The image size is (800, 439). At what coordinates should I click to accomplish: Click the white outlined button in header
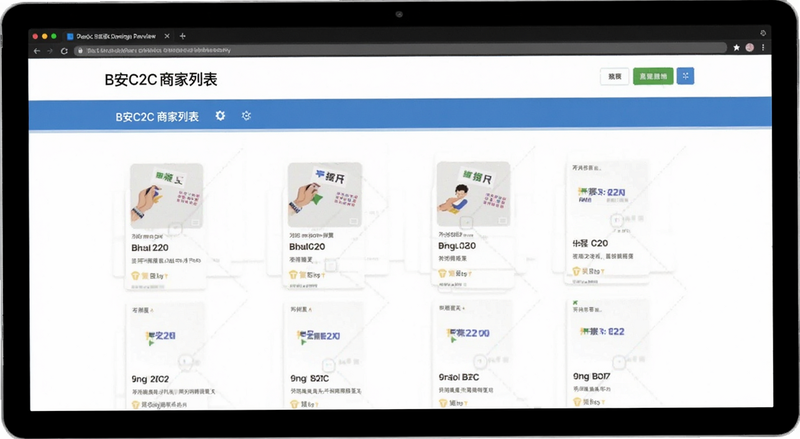[x=614, y=77]
